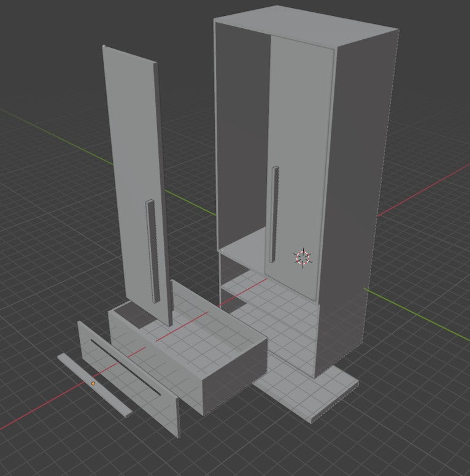470x476 pixels.
Task: Click the dark interior left wall of cabinet
Action: [x=241, y=134]
